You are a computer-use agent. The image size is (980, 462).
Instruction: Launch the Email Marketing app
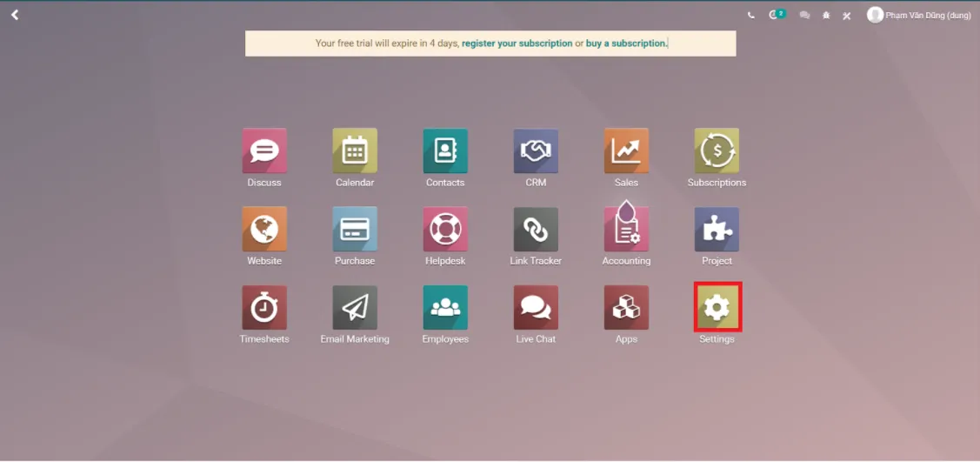(x=355, y=308)
